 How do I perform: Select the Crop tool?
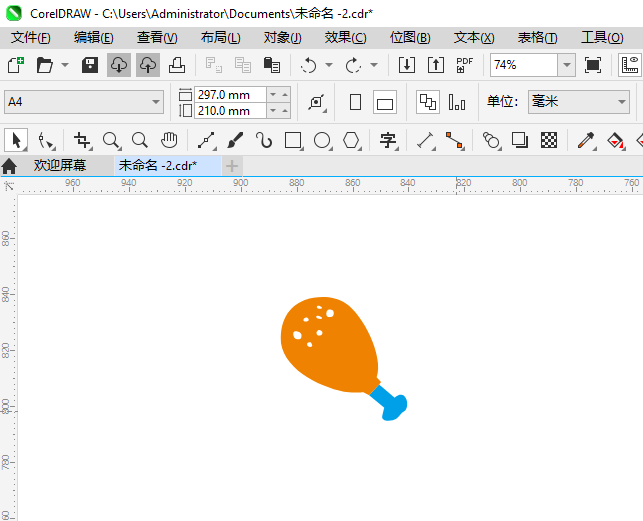point(82,140)
